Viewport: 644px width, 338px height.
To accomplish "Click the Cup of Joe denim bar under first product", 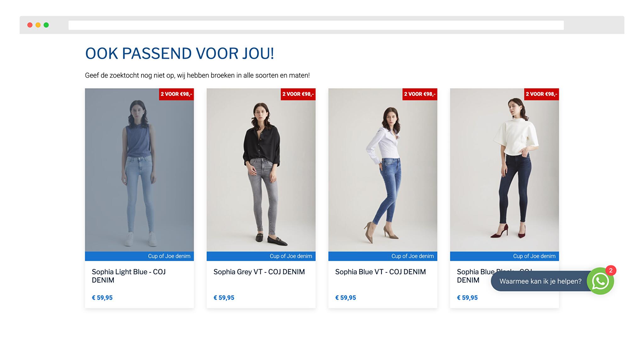I will click(x=139, y=256).
